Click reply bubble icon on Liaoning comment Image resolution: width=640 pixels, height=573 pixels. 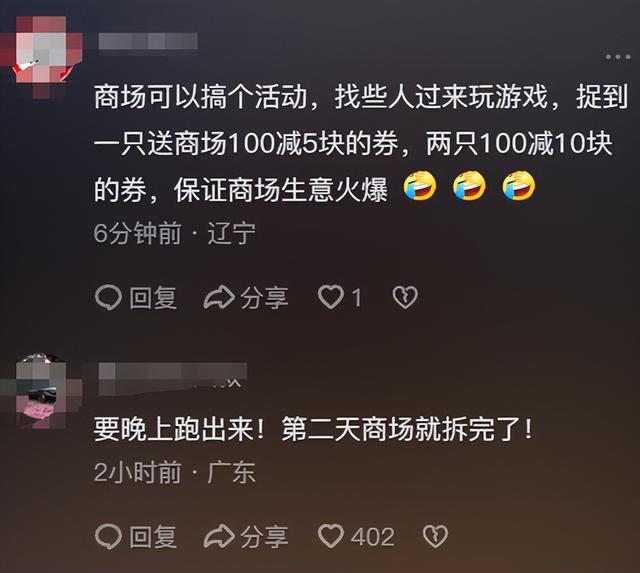[108, 297]
